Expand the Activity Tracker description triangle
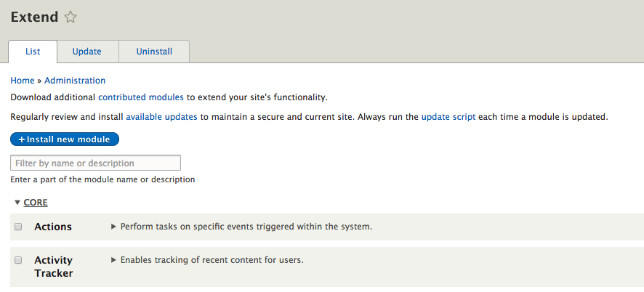 click(x=113, y=260)
